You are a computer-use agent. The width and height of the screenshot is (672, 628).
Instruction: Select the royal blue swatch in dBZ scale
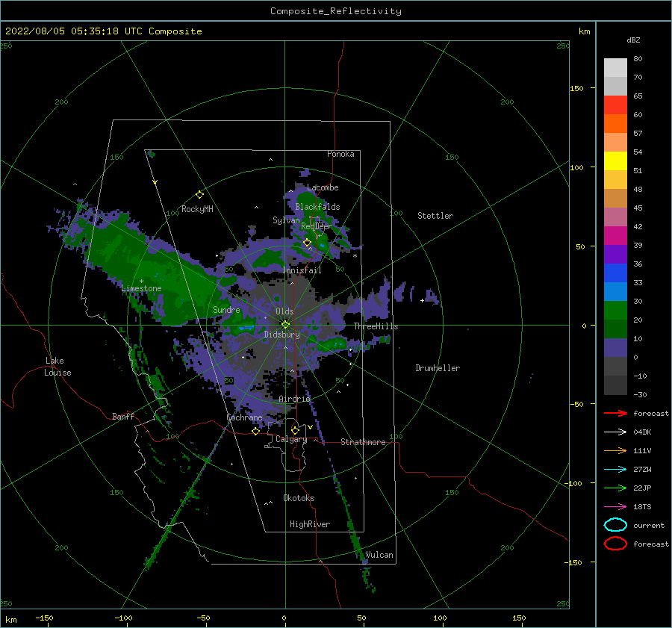[615, 273]
